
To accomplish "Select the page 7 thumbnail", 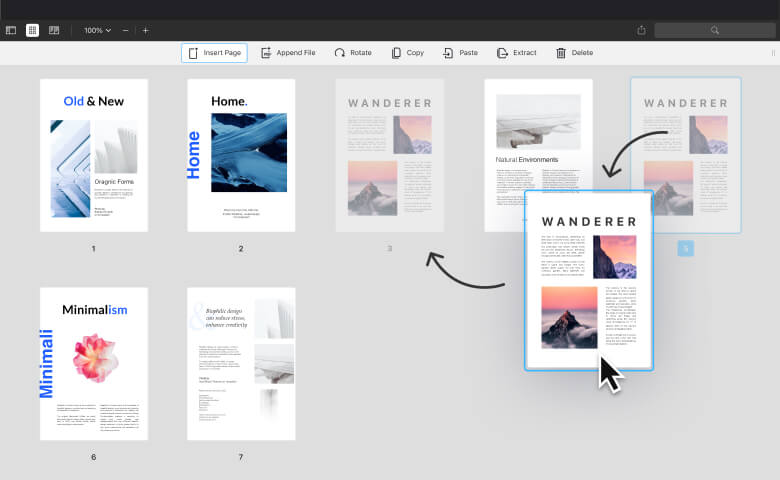I will [x=241, y=364].
